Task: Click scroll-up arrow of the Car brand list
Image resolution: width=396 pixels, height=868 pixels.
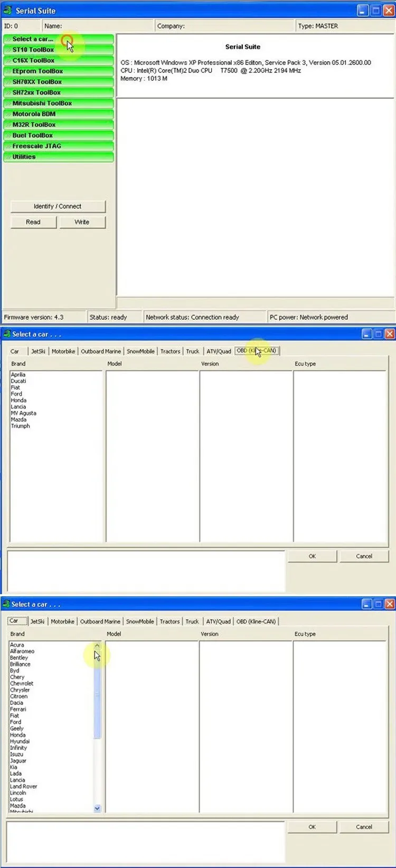Action: point(97,645)
